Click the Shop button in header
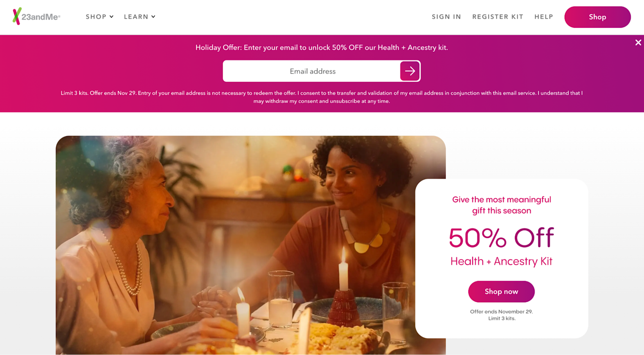Image resolution: width=644 pixels, height=355 pixels. click(597, 17)
